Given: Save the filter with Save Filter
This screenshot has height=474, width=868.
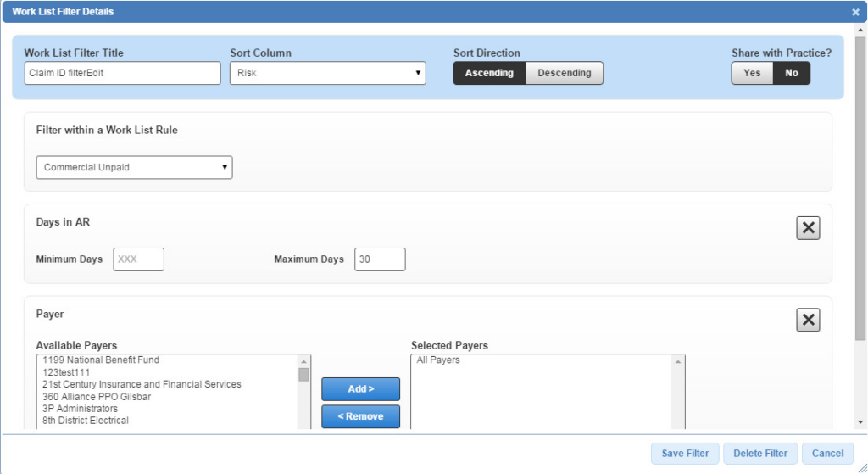Looking at the screenshot, I should tap(685, 454).
